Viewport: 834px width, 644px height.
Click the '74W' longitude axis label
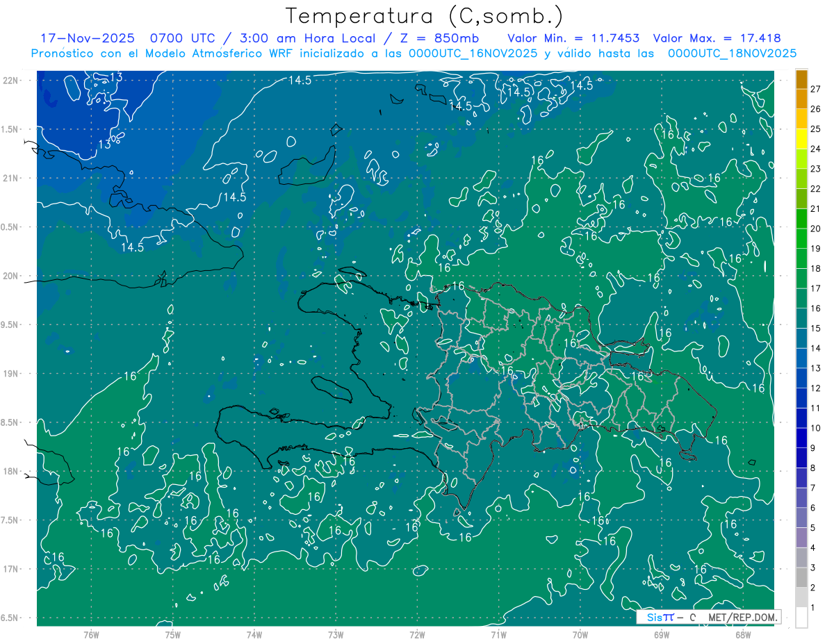[x=254, y=634]
